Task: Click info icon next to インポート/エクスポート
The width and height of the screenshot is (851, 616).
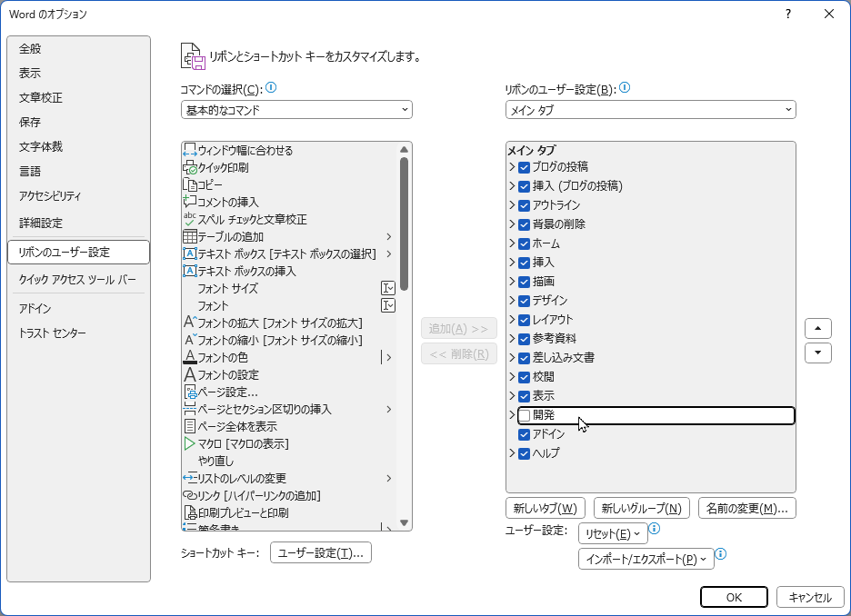Action: 721,553
